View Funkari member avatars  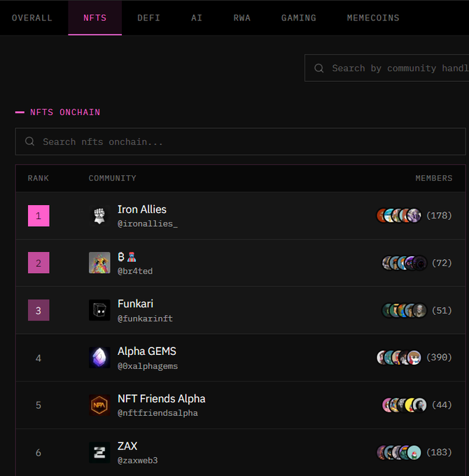(x=405, y=310)
